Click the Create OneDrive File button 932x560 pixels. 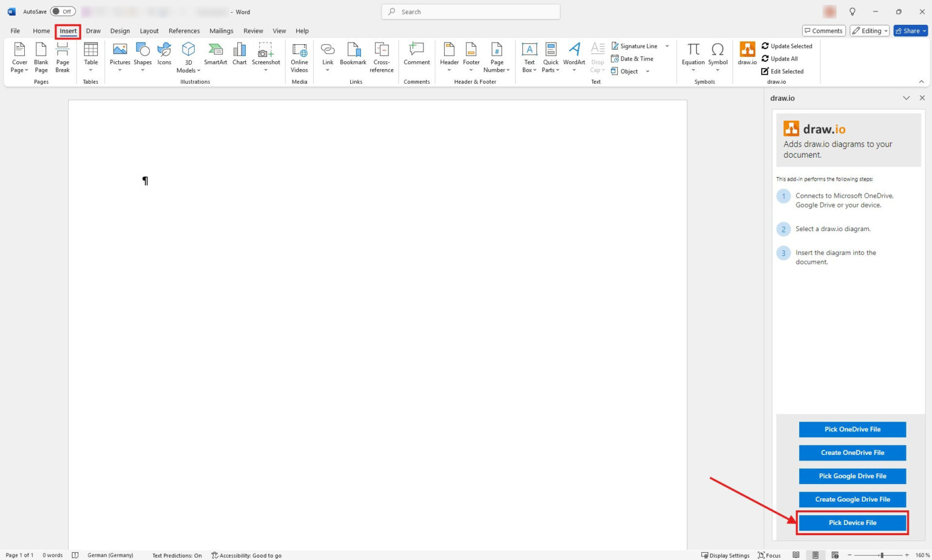[x=853, y=452]
